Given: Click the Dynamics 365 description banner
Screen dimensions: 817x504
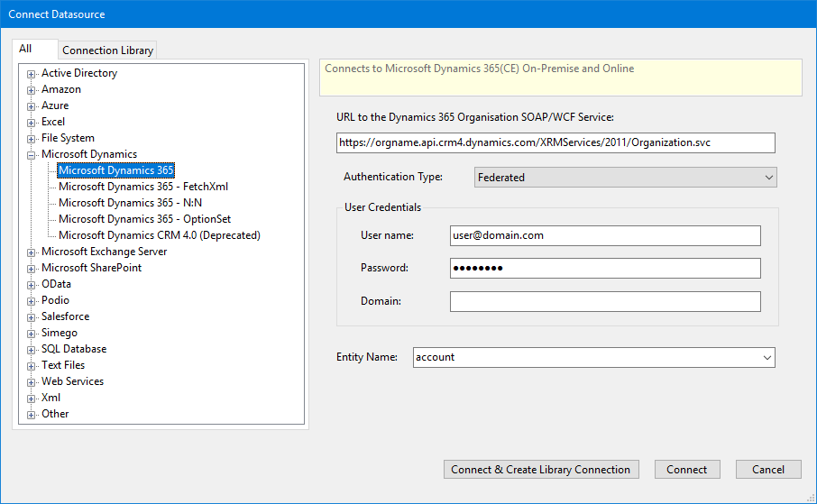Looking at the screenshot, I should point(561,78).
